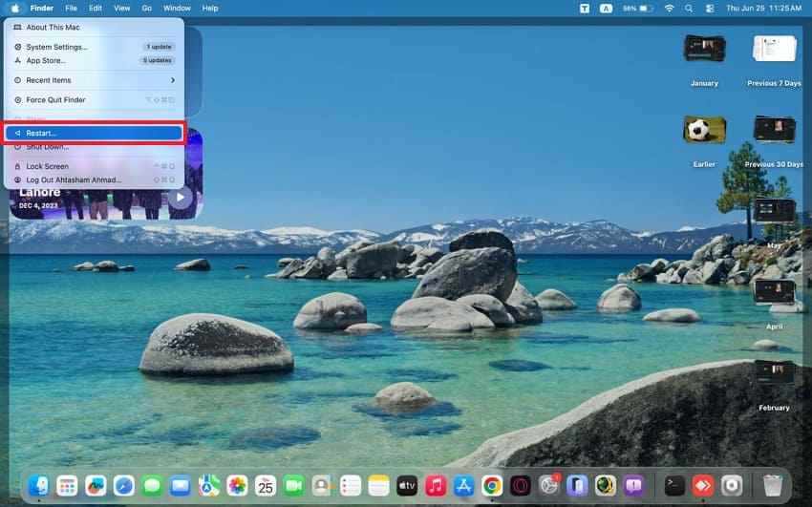Open Opera browser in the Dock
Viewport: 812px width, 507px height.
(521, 486)
